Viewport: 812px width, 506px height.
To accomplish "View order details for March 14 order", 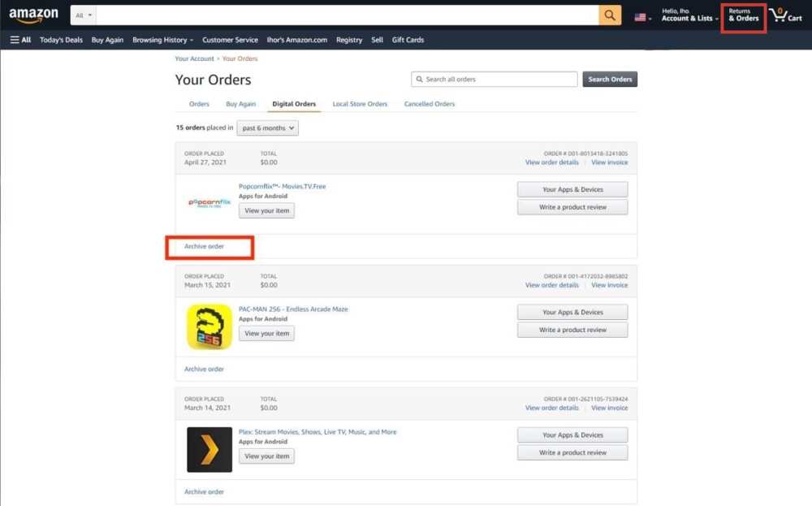I will (552, 408).
